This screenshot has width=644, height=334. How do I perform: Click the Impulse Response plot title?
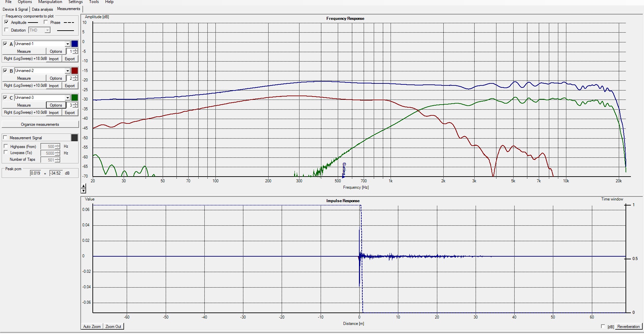[x=343, y=201]
